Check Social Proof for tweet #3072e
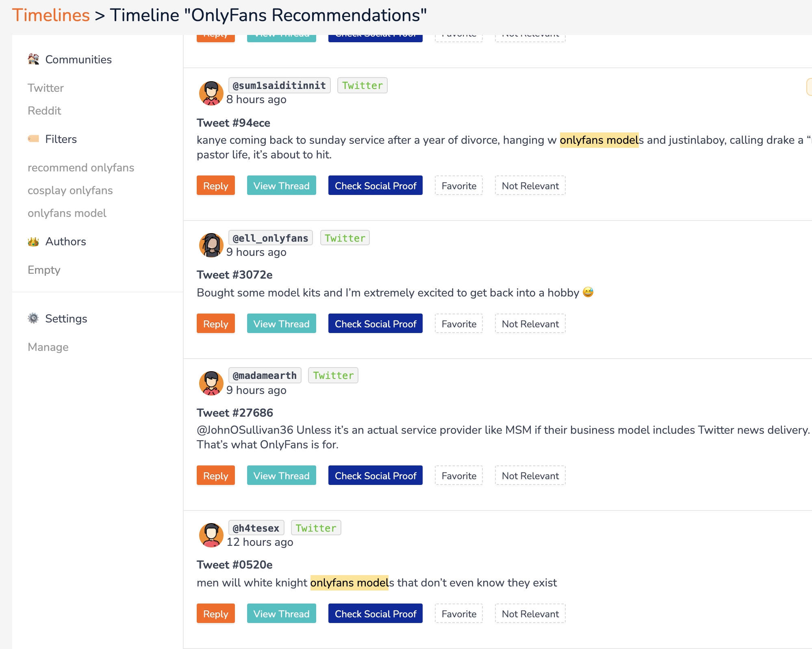 pyautogui.click(x=376, y=324)
